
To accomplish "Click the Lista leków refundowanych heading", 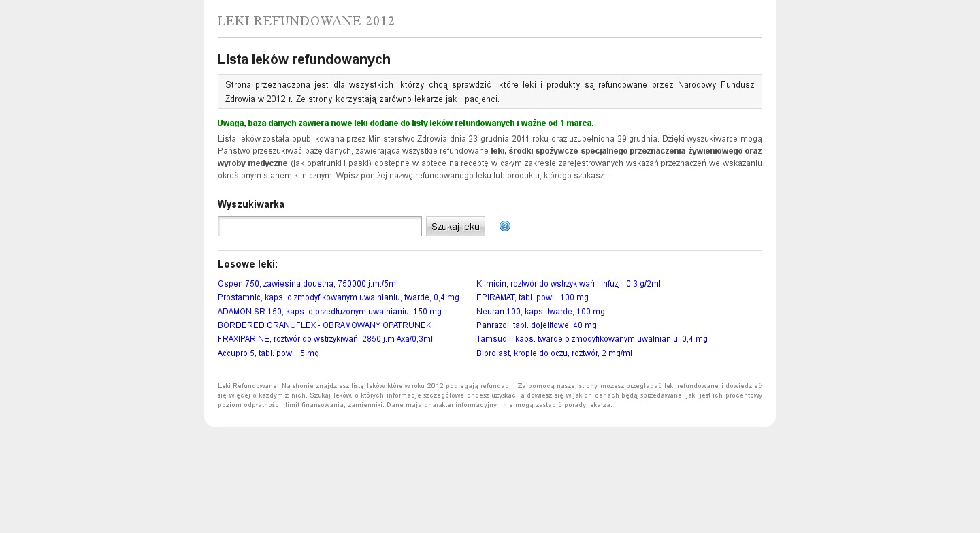I will click(x=304, y=59).
